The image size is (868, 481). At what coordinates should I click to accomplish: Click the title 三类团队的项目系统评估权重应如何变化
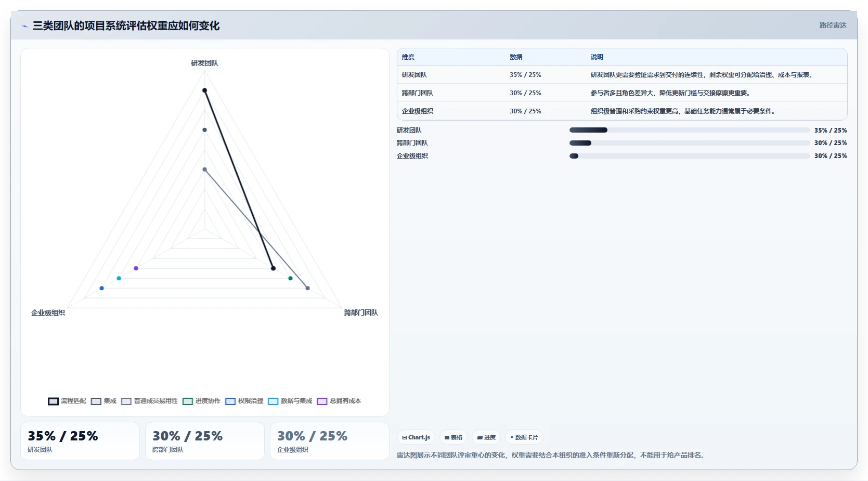[126, 25]
